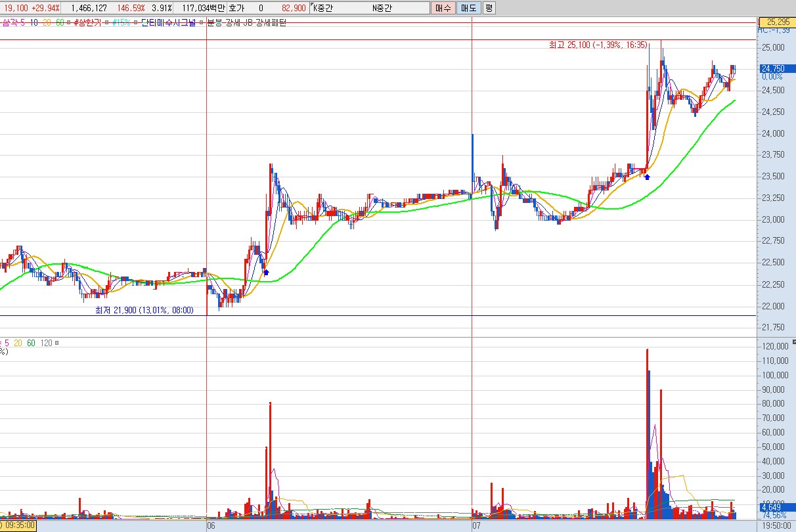This screenshot has width=796, height=532.
Task: Select the #15% indicator legend
Action: point(121,23)
